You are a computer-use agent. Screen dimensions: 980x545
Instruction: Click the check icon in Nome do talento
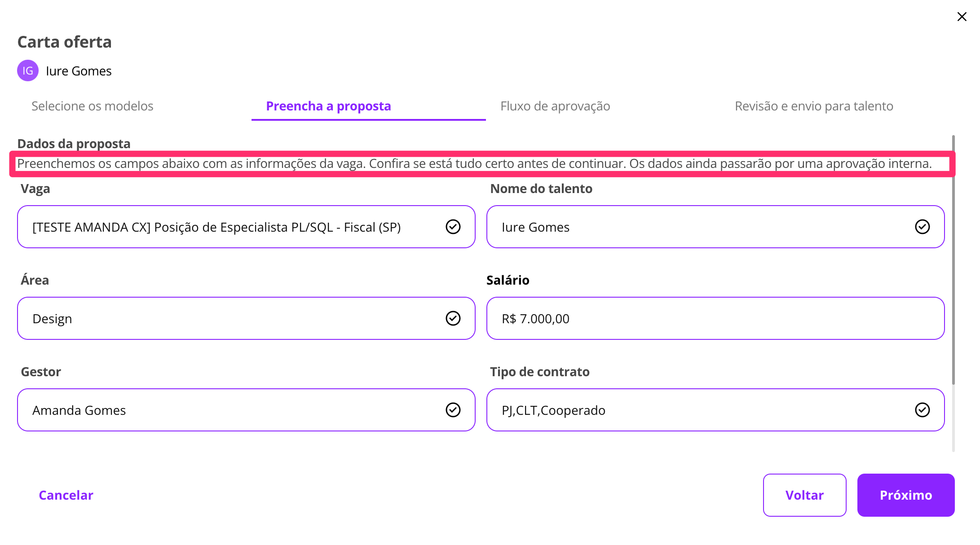click(x=922, y=227)
